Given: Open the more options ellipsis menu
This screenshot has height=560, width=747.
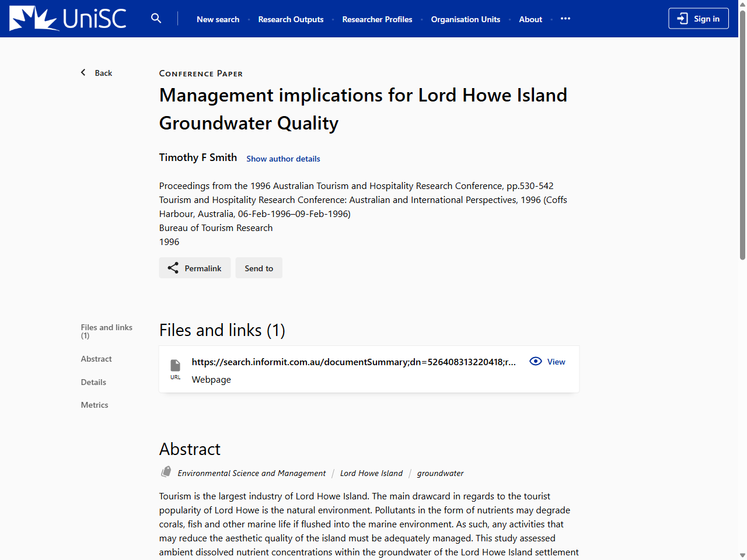Looking at the screenshot, I should click(x=566, y=19).
